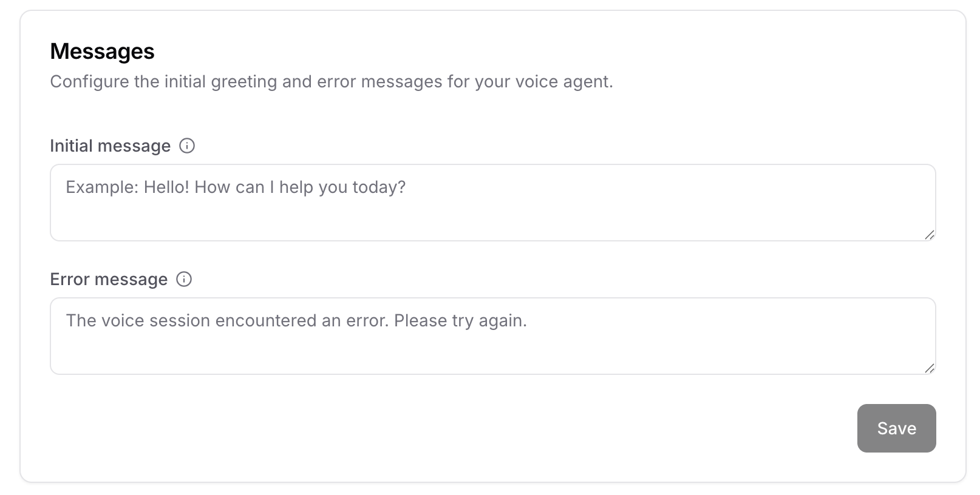Select the help circle next to Error message
Screen dimensions: 980x495
coord(184,279)
